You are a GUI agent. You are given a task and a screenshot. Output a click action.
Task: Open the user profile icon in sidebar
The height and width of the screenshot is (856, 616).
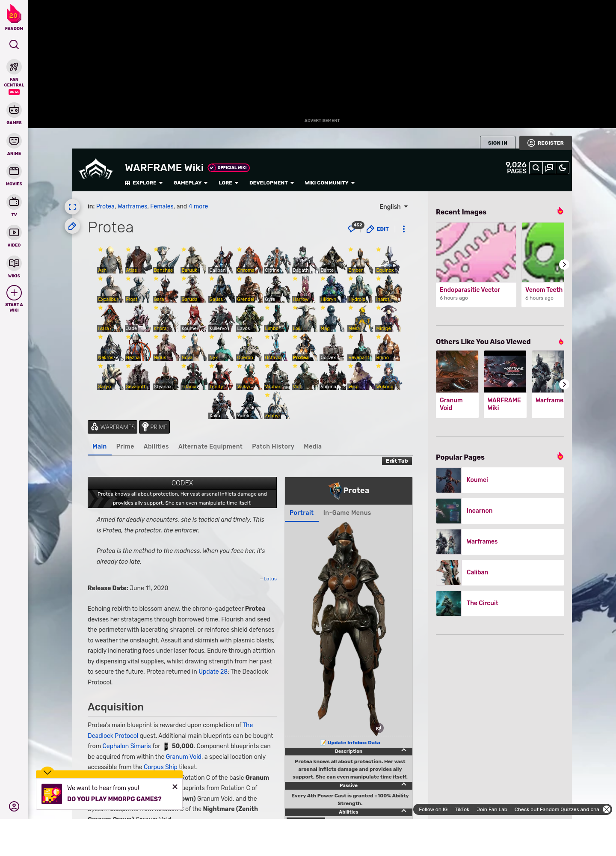(x=14, y=806)
